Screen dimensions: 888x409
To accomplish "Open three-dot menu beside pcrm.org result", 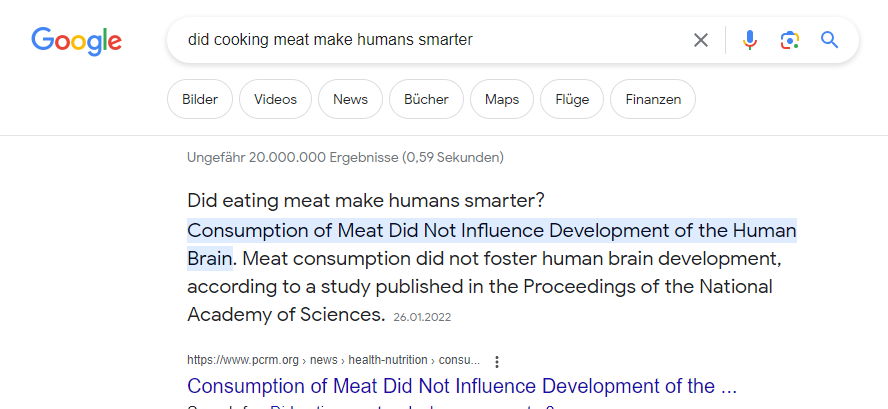I will 497,361.
